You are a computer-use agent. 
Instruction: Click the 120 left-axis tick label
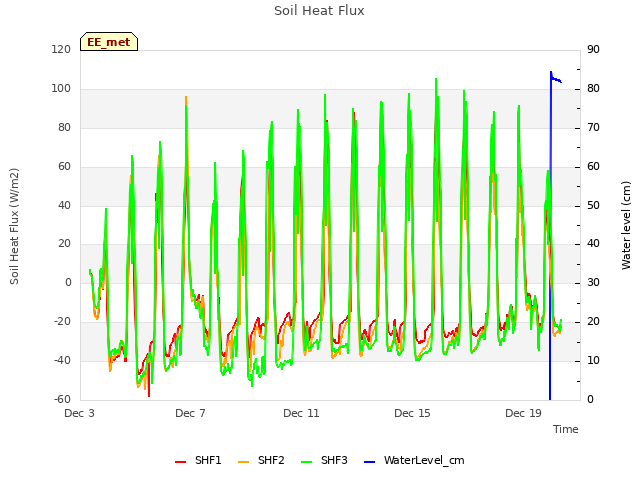click(61, 49)
